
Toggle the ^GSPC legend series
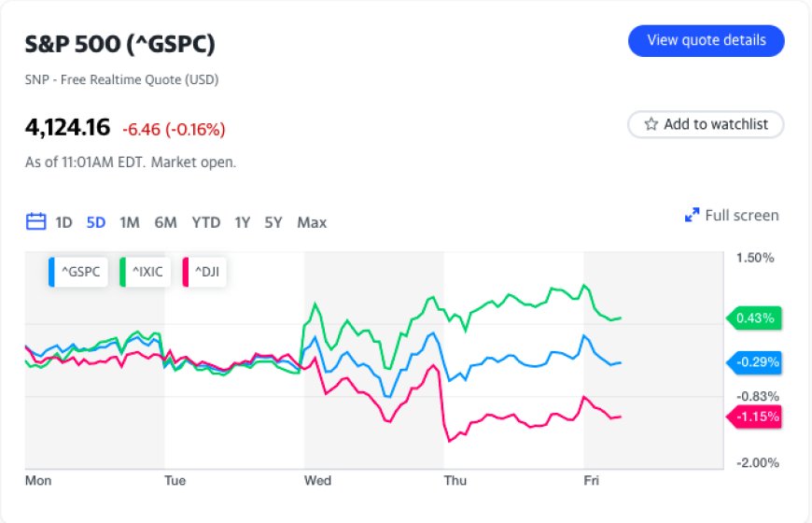tap(78, 272)
